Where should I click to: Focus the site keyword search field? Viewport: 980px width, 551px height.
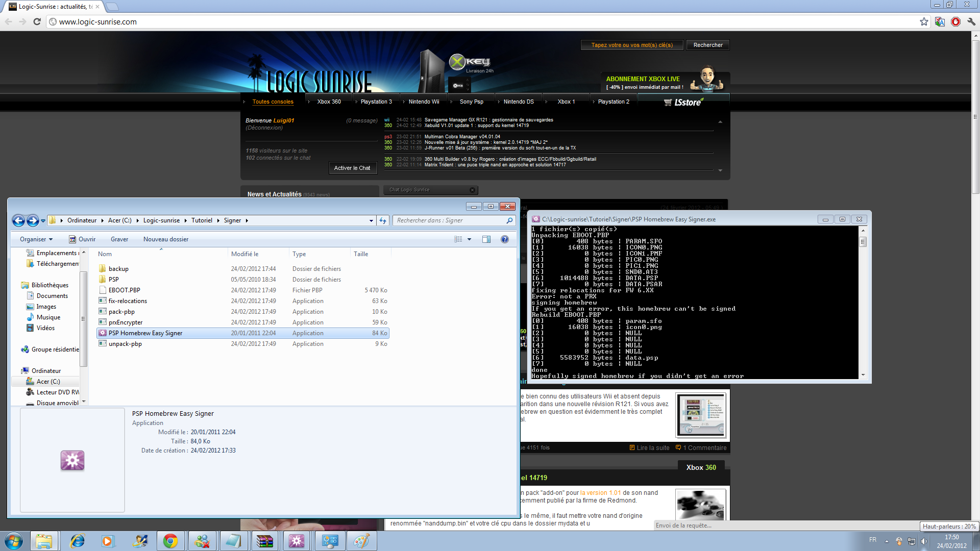point(632,45)
